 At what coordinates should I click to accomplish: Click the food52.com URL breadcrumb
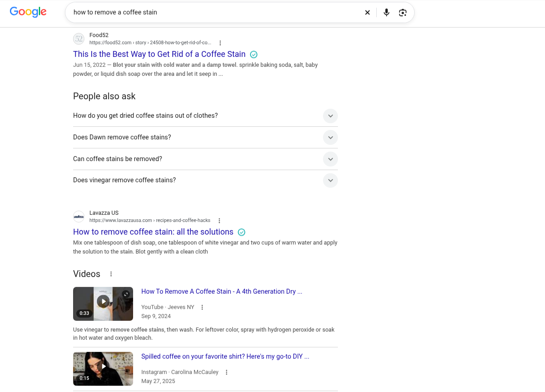click(150, 43)
